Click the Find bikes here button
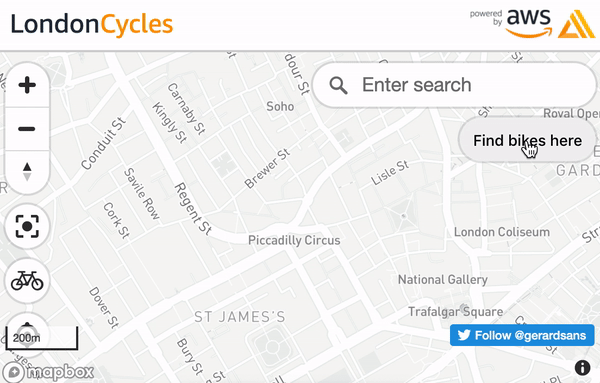 click(527, 140)
